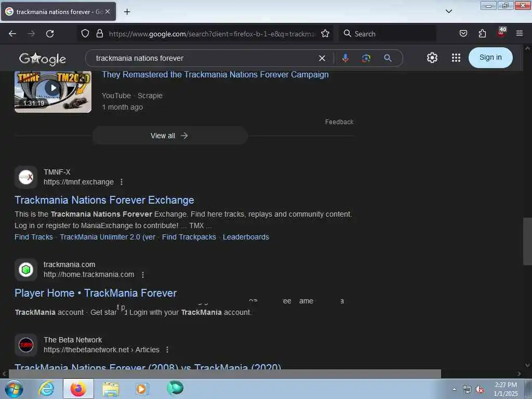Click The Beta Network favicon
The width and height of the screenshot is (532, 399).
(x=26, y=345)
